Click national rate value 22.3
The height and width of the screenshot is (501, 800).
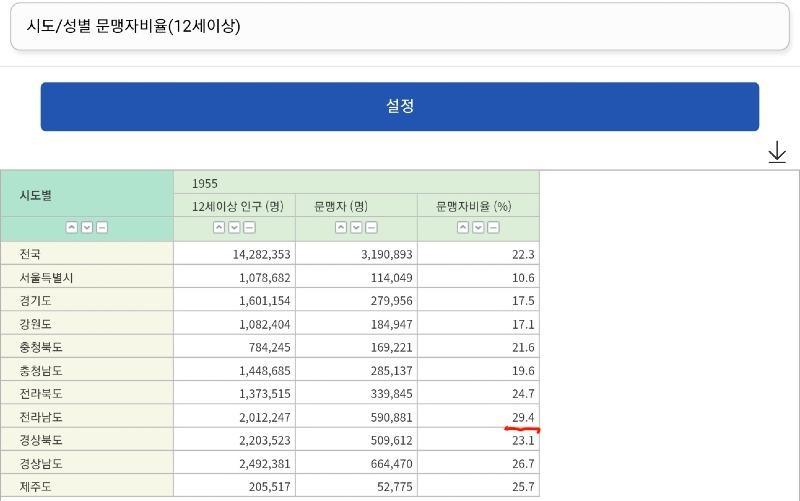click(x=523, y=254)
